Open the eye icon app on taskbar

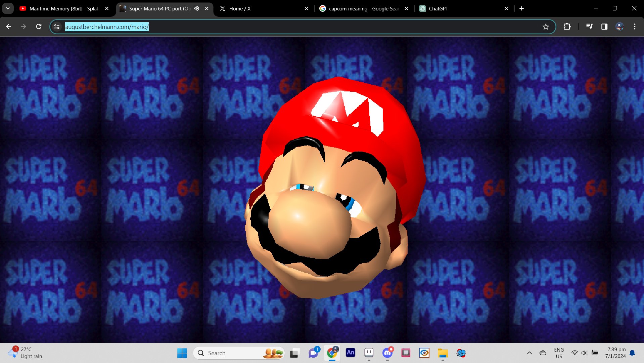click(x=424, y=353)
